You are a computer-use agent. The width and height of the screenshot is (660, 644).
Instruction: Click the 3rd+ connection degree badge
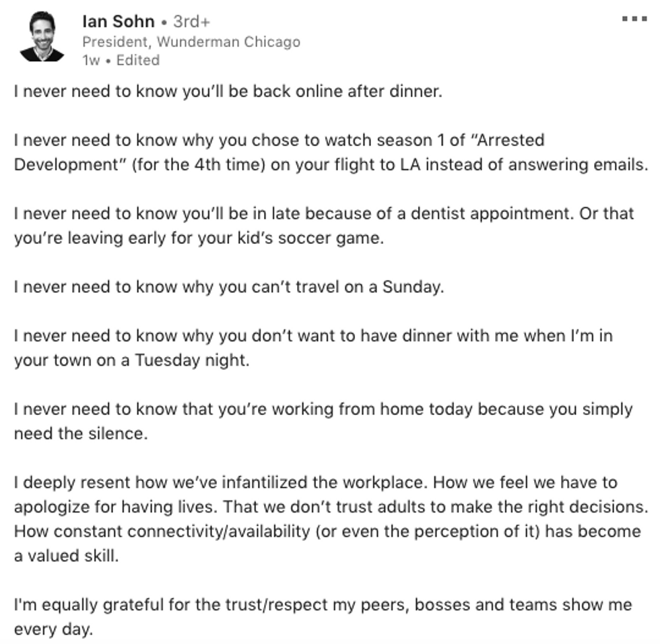coord(191,22)
